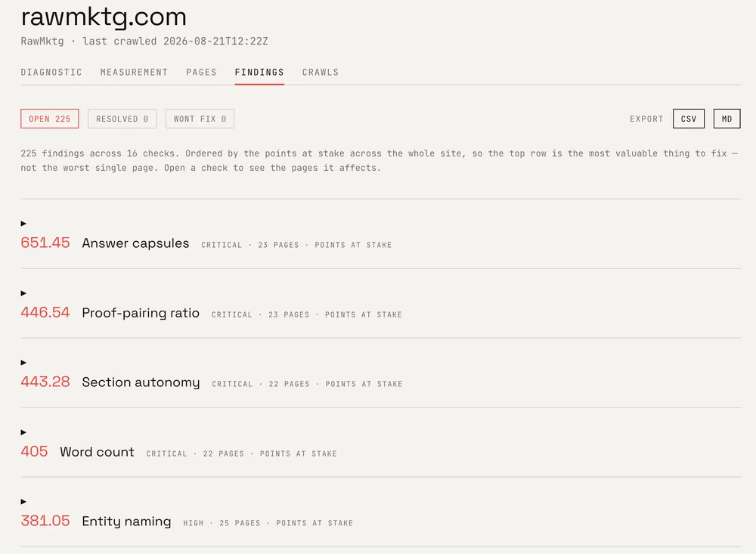Show Wont Fix 0 findings
The width and height of the screenshot is (756, 554).
pyautogui.click(x=200, y=119)
